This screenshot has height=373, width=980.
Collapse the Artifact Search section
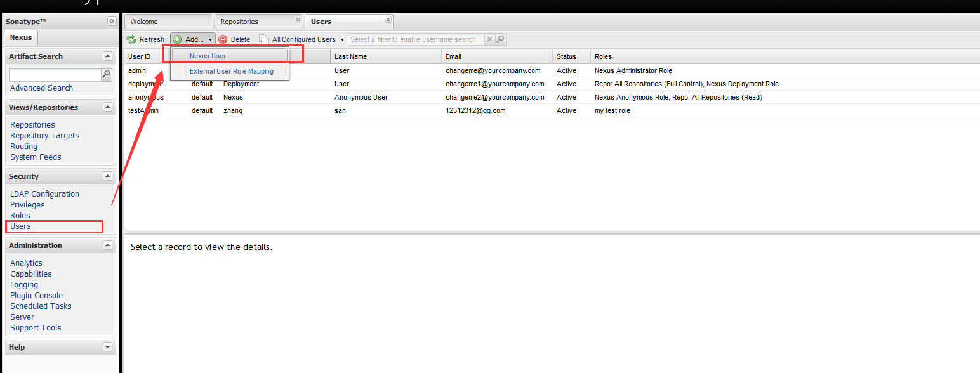tap(107, 56)
